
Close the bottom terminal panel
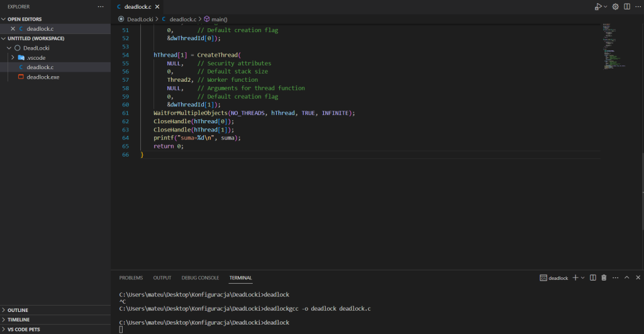click(x=638, y=277)
